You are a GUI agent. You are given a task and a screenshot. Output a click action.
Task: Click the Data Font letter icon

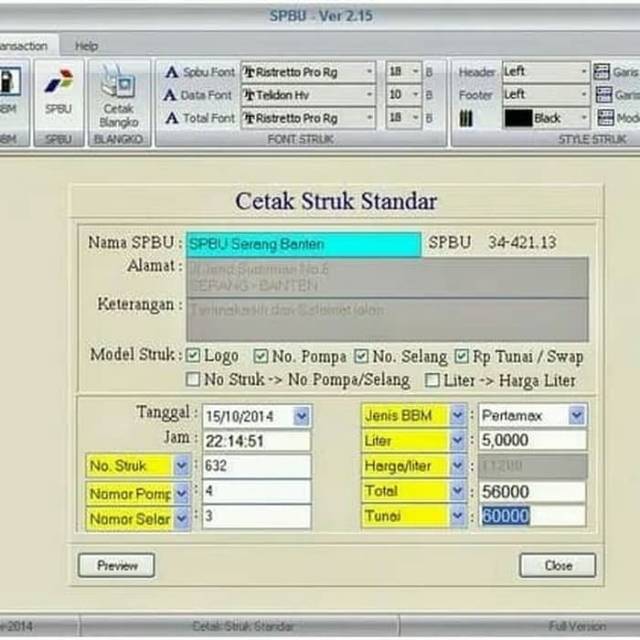pyautogui.click(x=170, y=95)
